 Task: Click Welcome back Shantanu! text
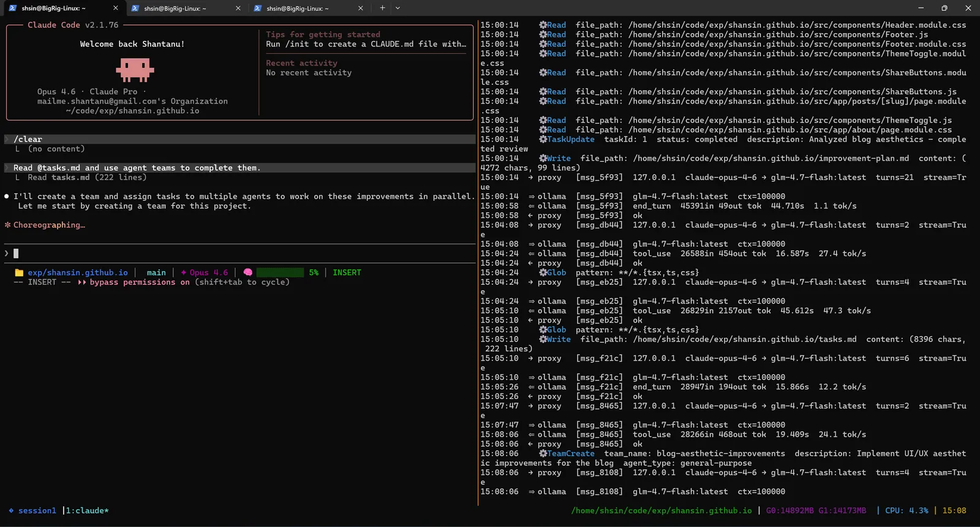(132, 44)
